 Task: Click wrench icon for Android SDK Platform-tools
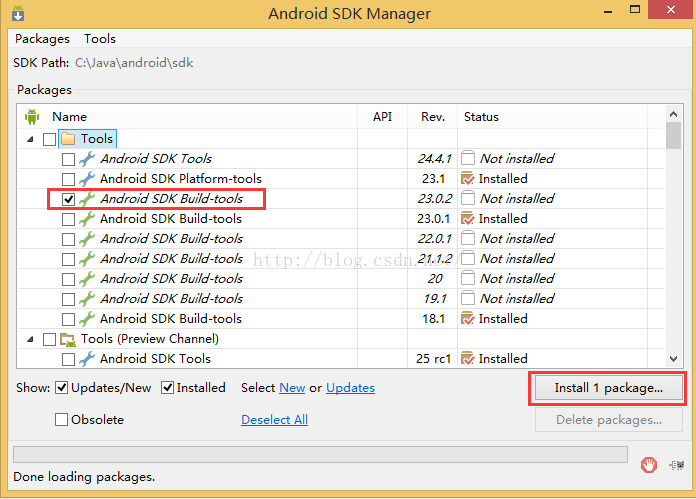coord(87,179)
